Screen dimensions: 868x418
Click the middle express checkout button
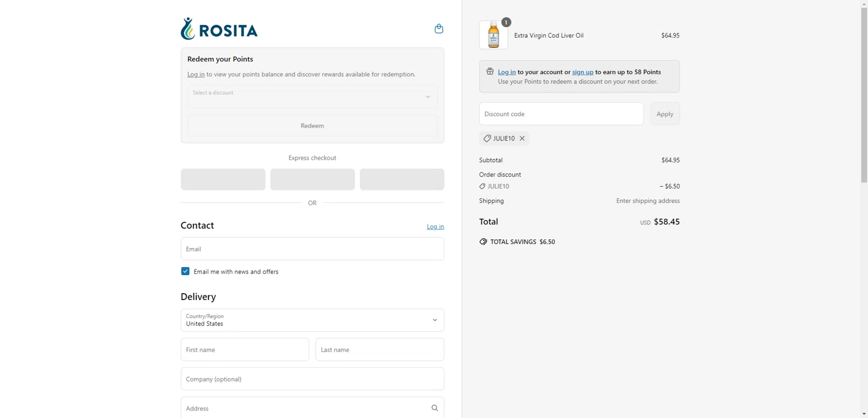(x=312, y=179)
